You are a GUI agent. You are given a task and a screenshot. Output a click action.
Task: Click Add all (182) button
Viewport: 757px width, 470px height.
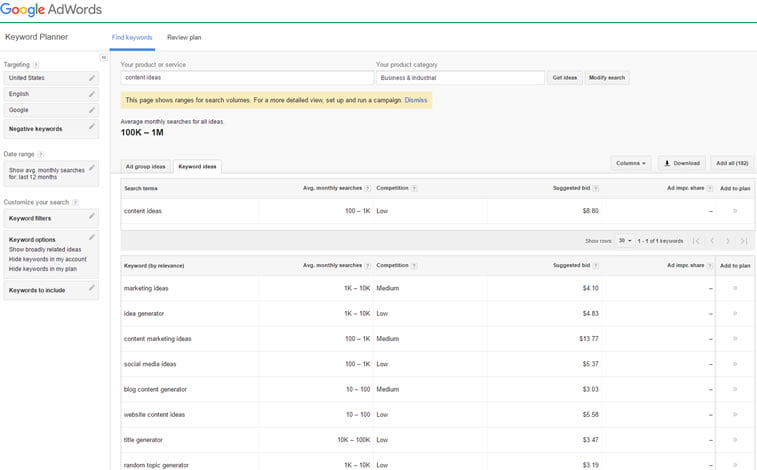[732, 163]
